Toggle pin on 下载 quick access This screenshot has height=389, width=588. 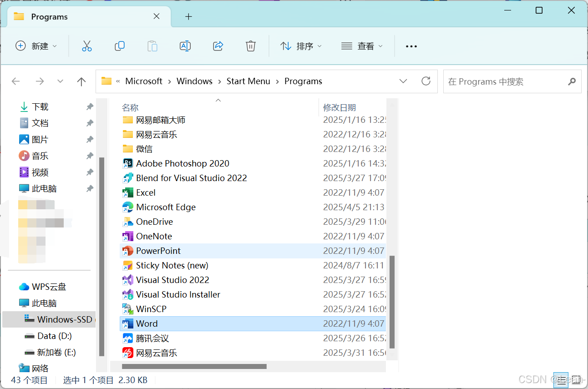click(90, 107)
